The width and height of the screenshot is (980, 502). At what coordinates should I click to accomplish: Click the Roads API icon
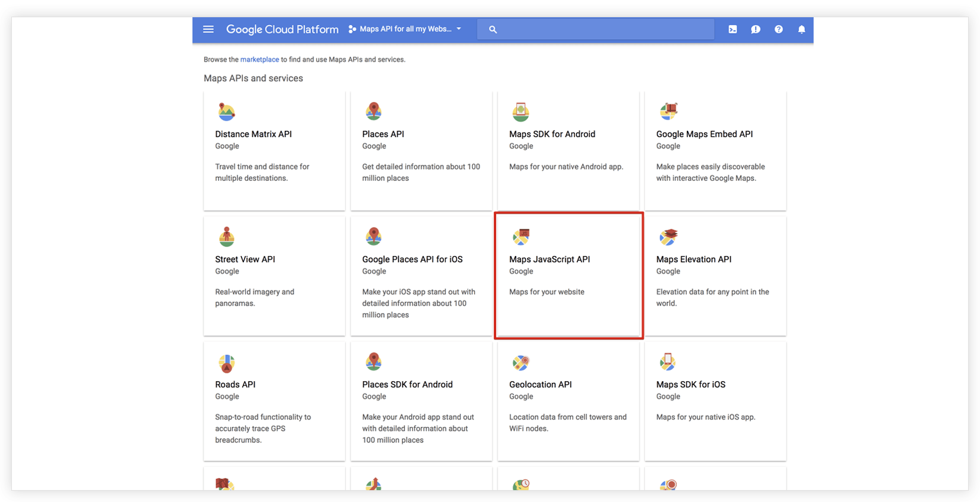point(226,362)
